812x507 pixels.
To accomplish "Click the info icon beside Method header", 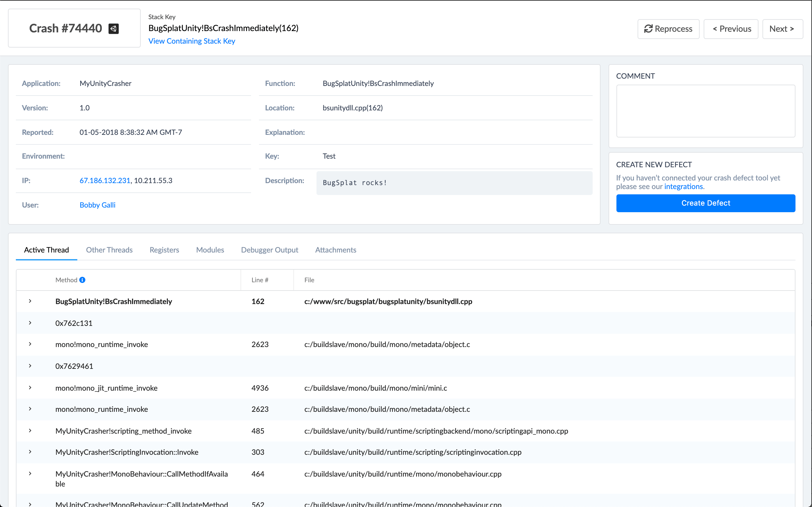I will (x=83, y=280).
